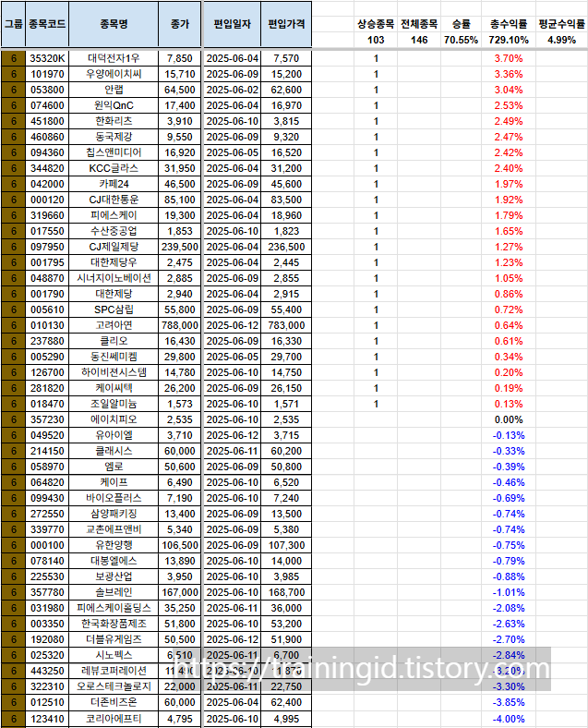Click the 3.70% return cell
Image resolution: width=588 pixels, height=728 pixels.
click(509, 58)
